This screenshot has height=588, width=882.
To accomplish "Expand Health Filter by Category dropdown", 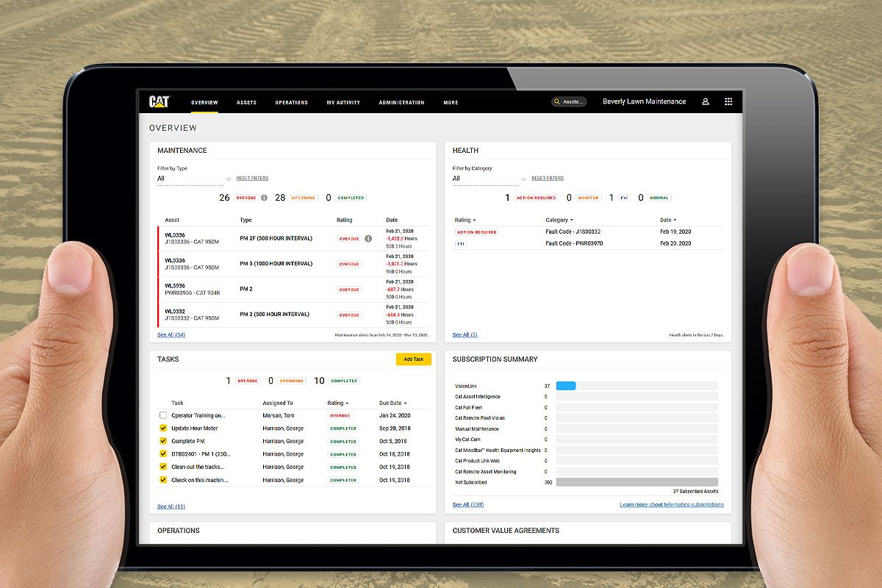I will coord(523,179).
